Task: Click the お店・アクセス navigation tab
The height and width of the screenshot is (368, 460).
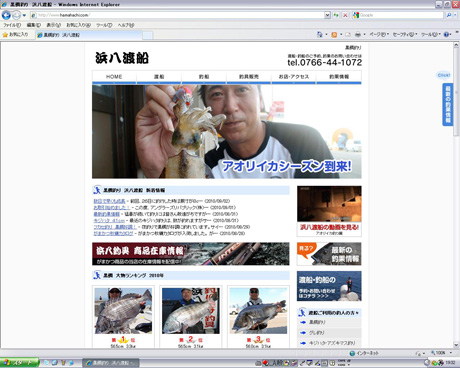Action: (294, 77)
